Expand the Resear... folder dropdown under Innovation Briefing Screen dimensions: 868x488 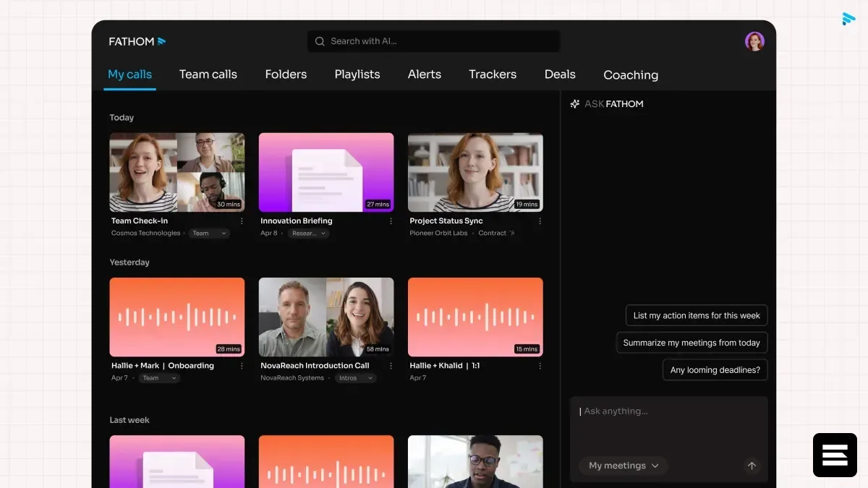point(309,234)
